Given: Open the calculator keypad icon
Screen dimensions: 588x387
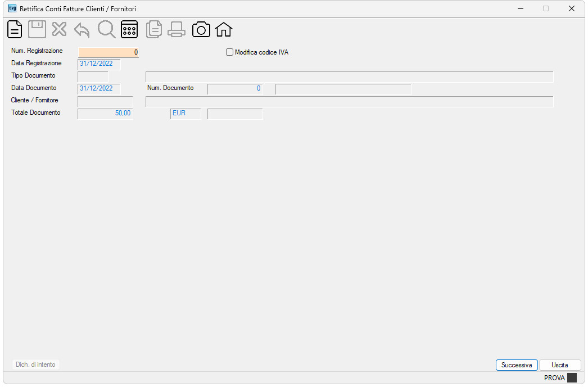Looking at the screenshot, I should (x=129, y=29).
